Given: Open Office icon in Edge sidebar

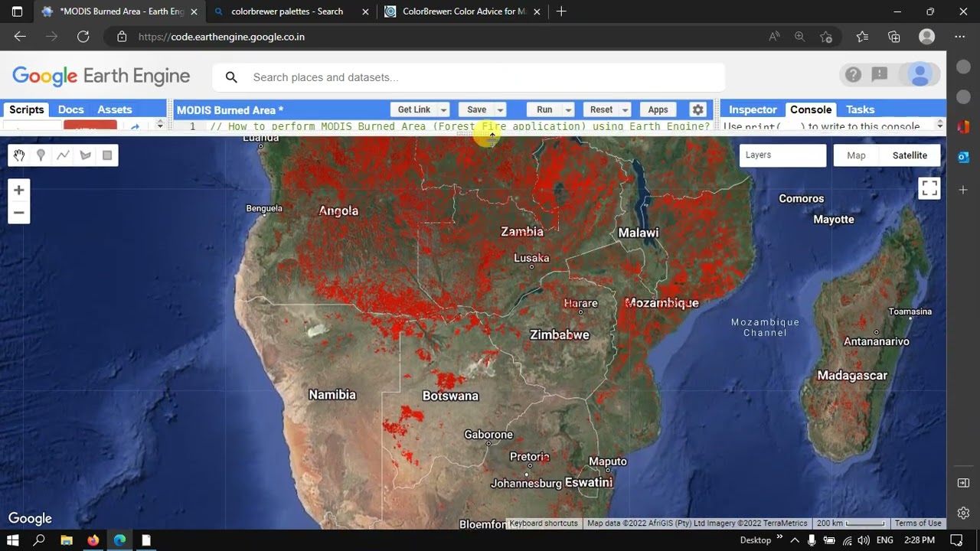Looking at the screenshot, I should click(x=963, y=126).
